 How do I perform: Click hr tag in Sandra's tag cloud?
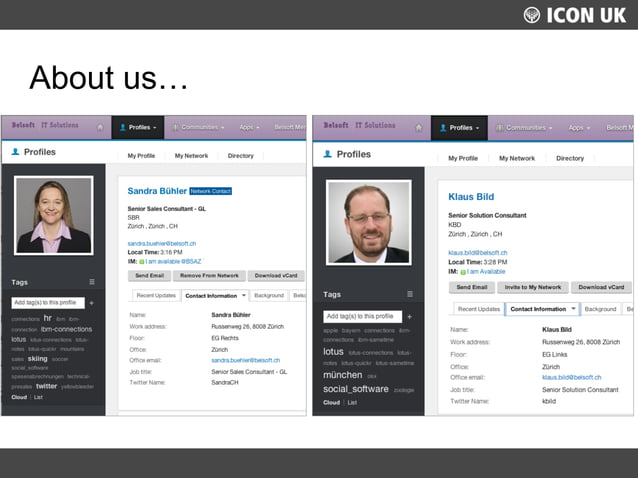48,318
